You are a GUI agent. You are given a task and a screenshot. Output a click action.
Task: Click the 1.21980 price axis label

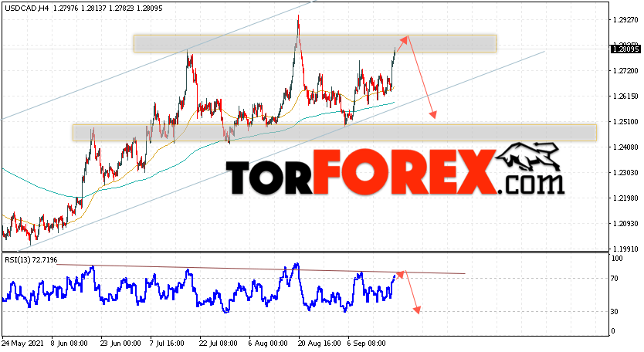(625, 198)
